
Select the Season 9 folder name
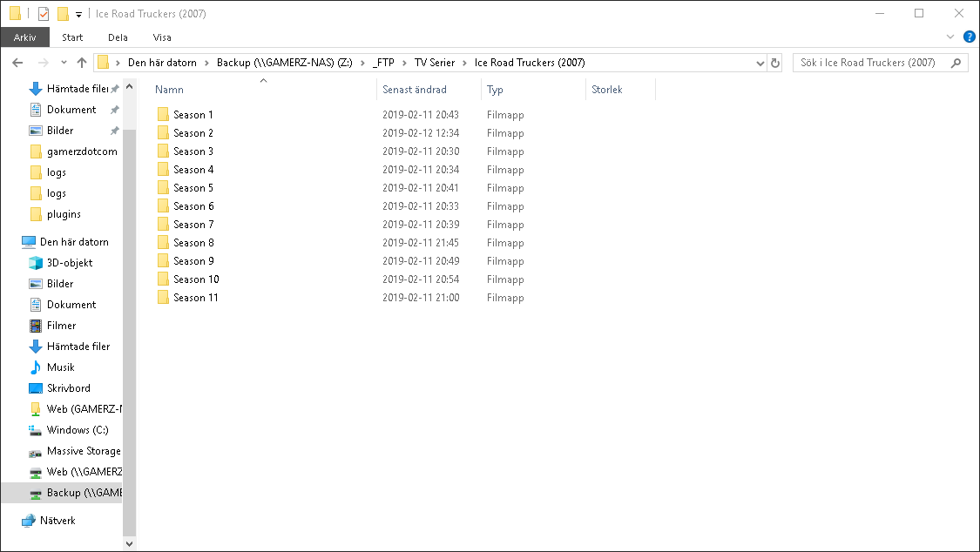tap(193, 261)
